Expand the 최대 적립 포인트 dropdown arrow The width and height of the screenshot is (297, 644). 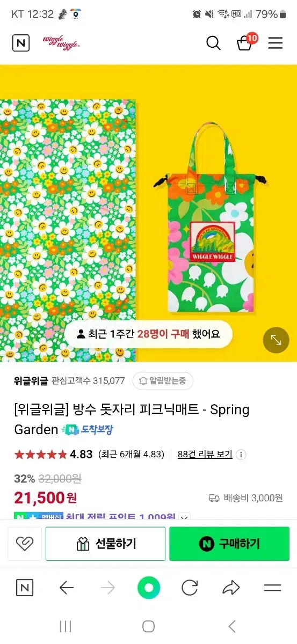pyautogui.click(x=185, y=518)
